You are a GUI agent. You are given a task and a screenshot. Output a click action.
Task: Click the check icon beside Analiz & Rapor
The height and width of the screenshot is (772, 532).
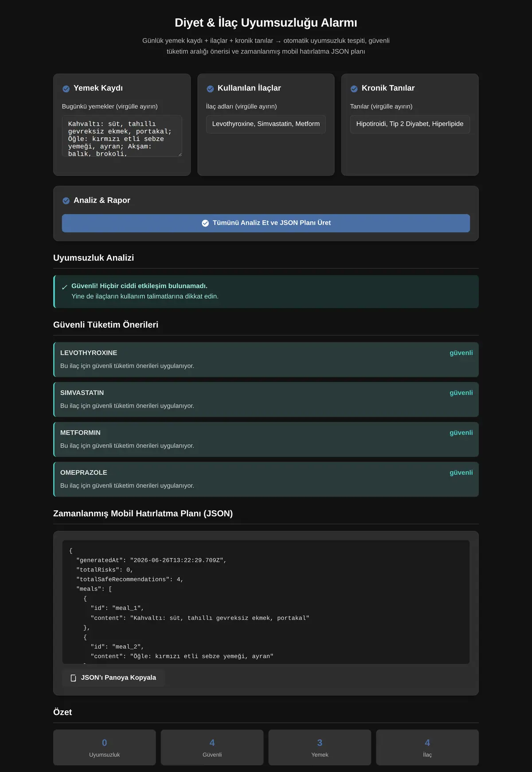[x=66, y=201]
